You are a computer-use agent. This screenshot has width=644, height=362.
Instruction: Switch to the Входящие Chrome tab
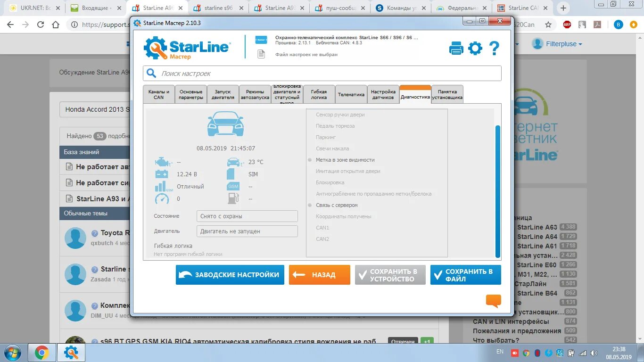(95, 8)
